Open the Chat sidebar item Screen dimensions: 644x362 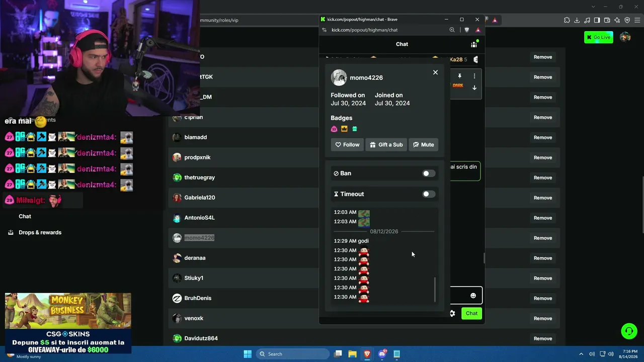click(25, 216)
